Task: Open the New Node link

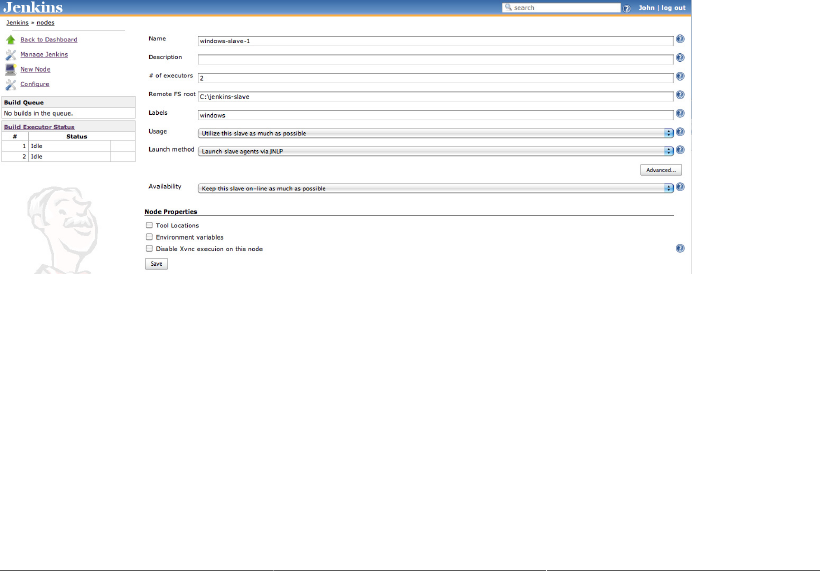Action: click(x=35, y=70)
